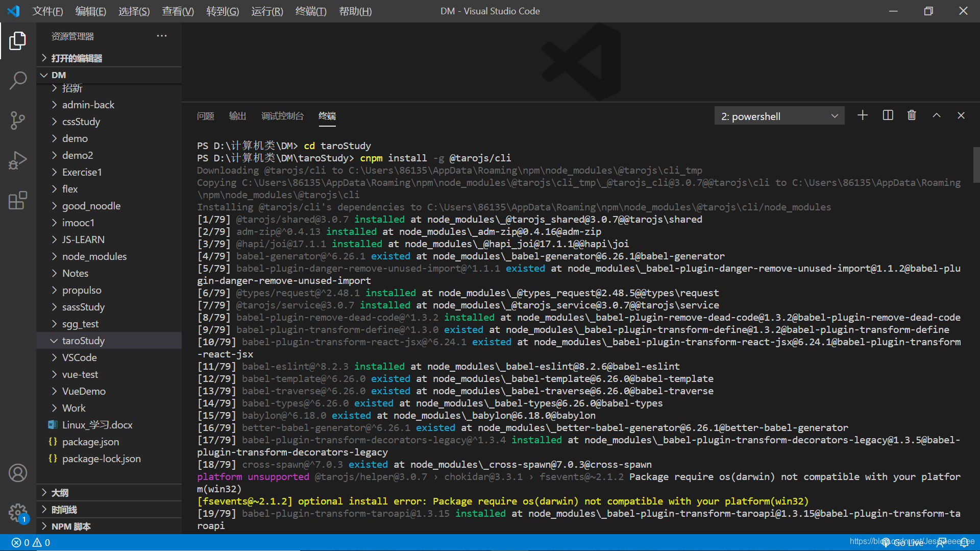
Task: Open notifications bell in status bar
Action: coord(964,542)
